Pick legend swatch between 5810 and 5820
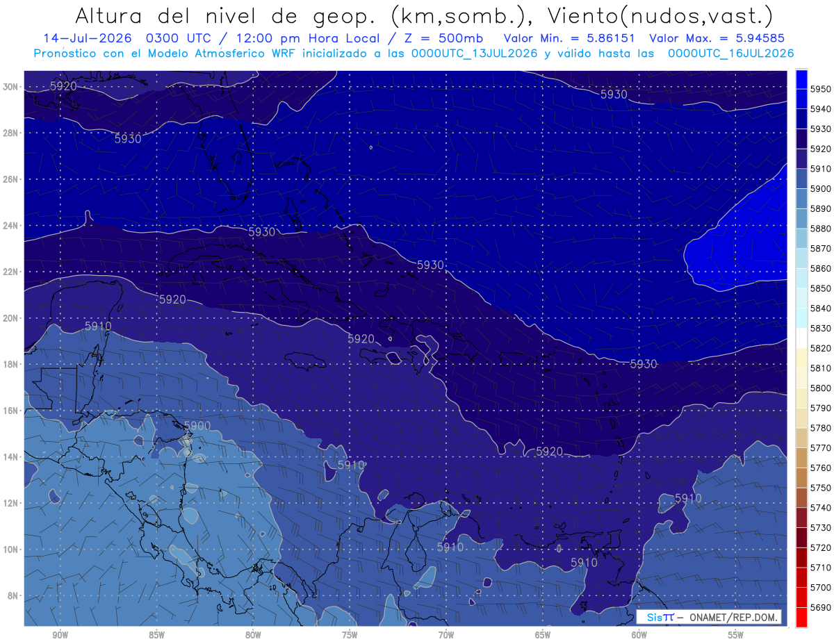Viewport: 834px width, 644px height. (801, 358)
